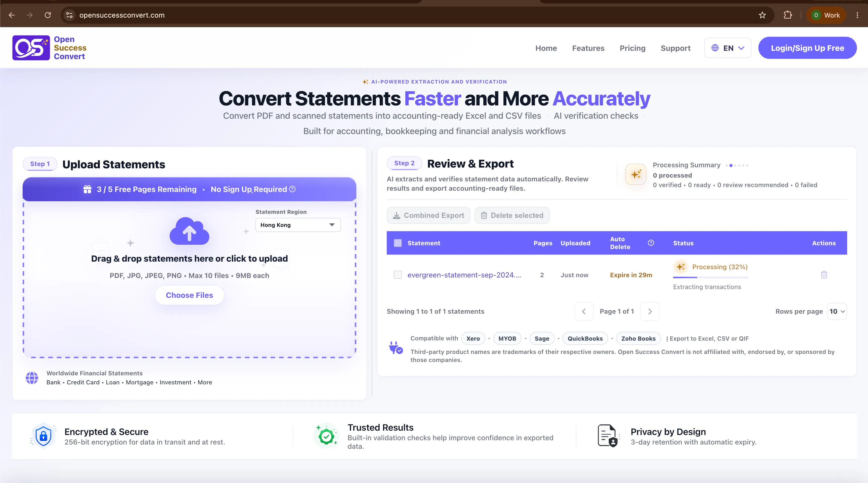Click the QuickBooks compatibility chip
The width and height of the screenshot is (868, 483).
pyautogui.click(x=585, y=338)
